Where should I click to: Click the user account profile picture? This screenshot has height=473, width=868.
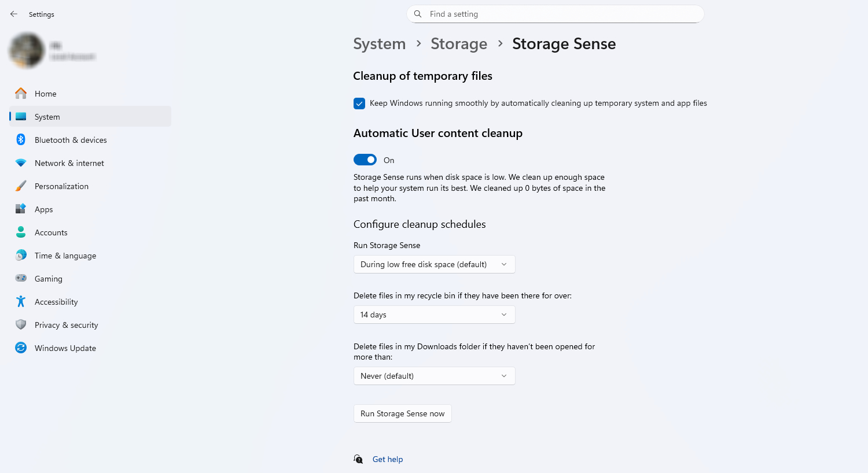[27, 50]
